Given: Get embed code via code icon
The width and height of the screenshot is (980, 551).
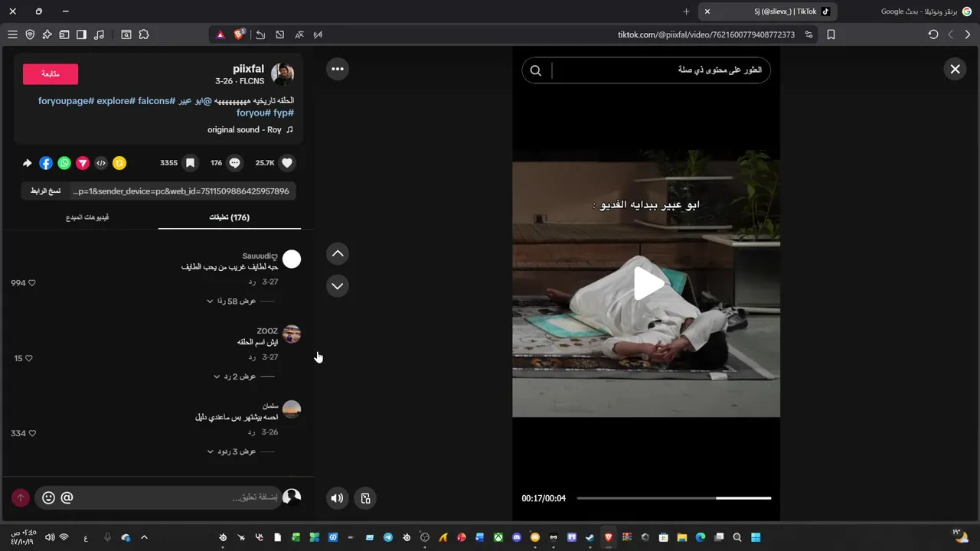Looking at the screenshot, I should (x=101, y=163).
